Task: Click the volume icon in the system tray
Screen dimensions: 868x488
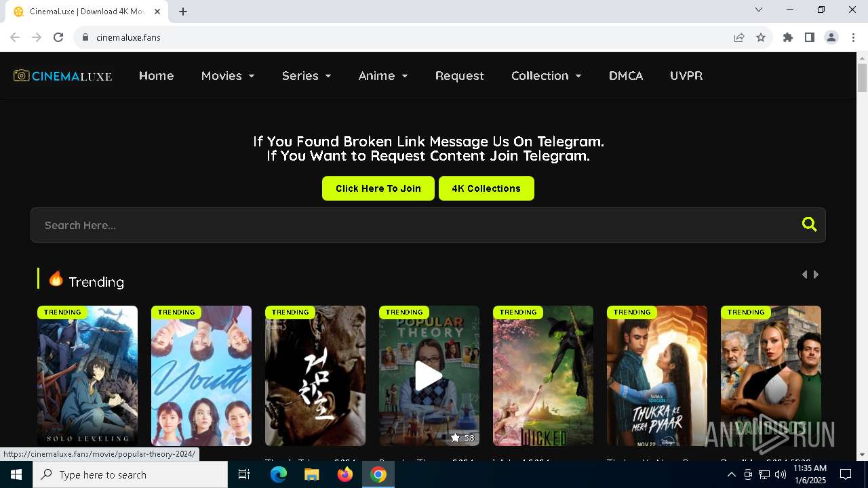Action: tap(781, 474)
